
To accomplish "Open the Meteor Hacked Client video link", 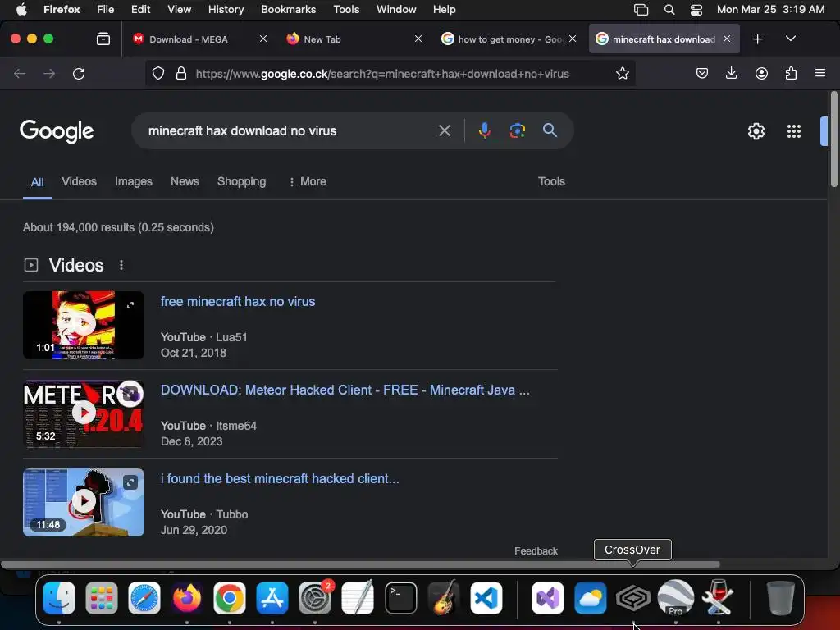I will tap(345, 390).
